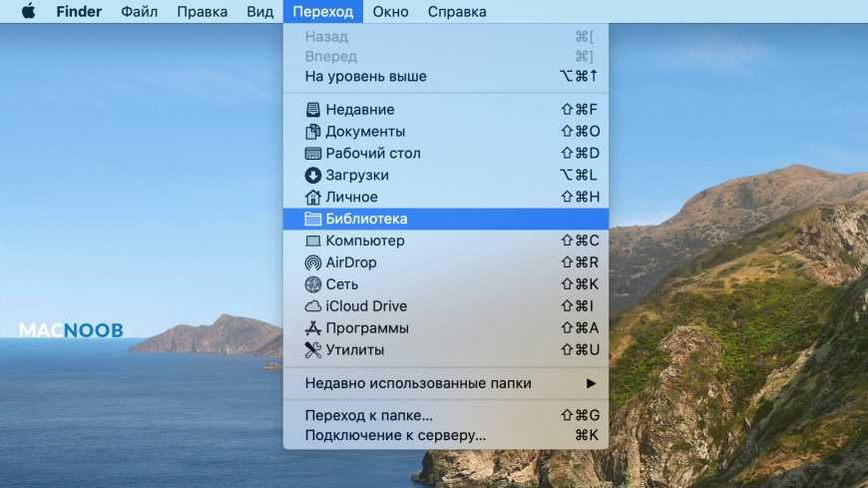Screen dimensions: 868x488
Task: Open the Окно menu
Action: click(390, 12)
